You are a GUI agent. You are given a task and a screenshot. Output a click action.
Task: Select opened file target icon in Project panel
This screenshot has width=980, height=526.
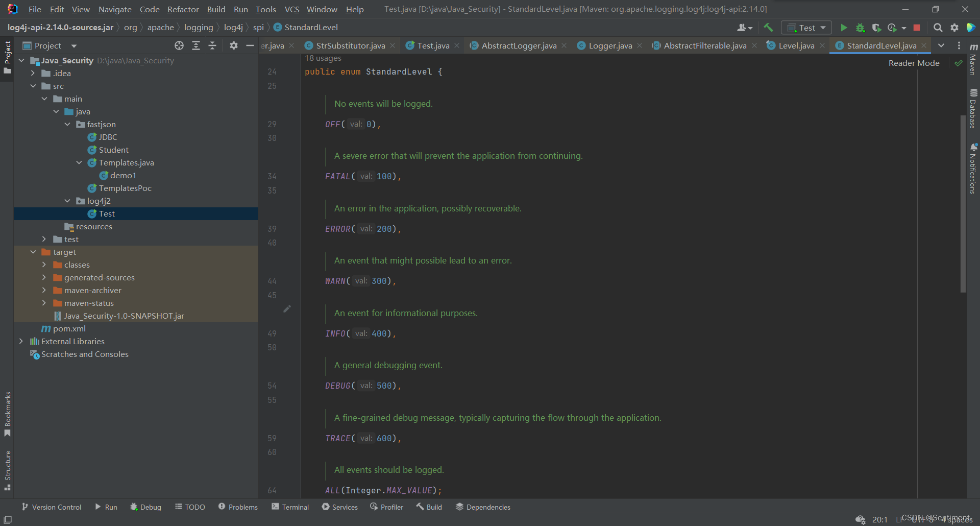pyautogui.click(x=179, y=45)
